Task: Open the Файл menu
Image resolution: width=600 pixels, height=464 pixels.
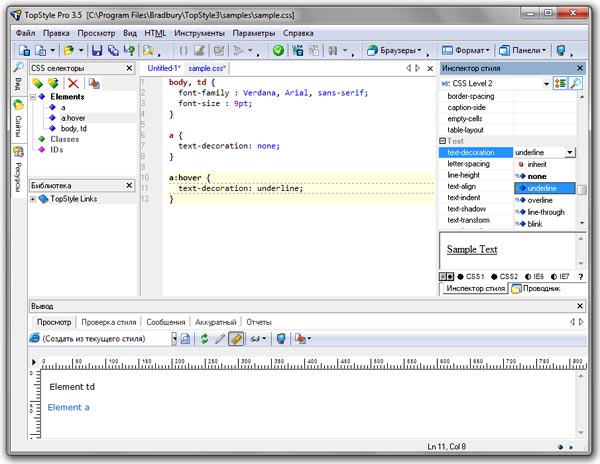Action: coord(25,33)
